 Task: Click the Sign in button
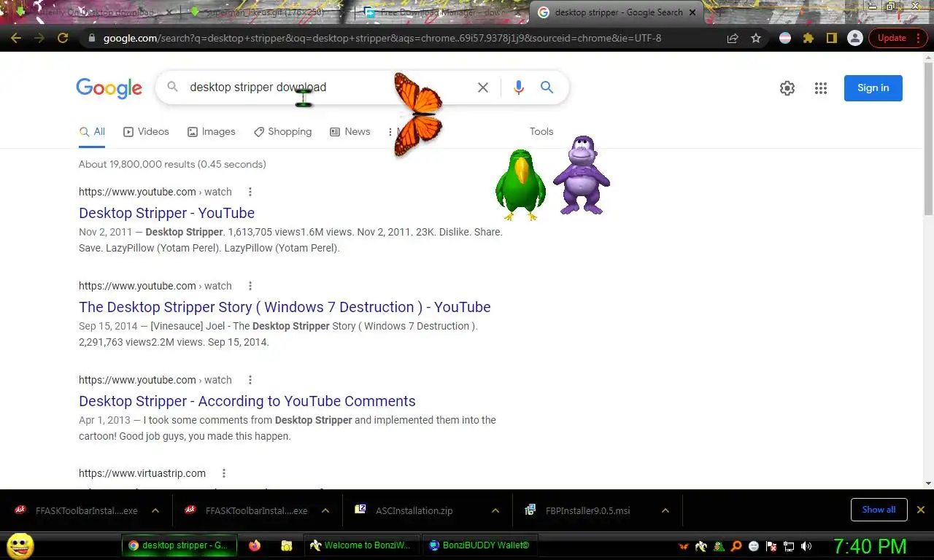(x=873, y=88)
